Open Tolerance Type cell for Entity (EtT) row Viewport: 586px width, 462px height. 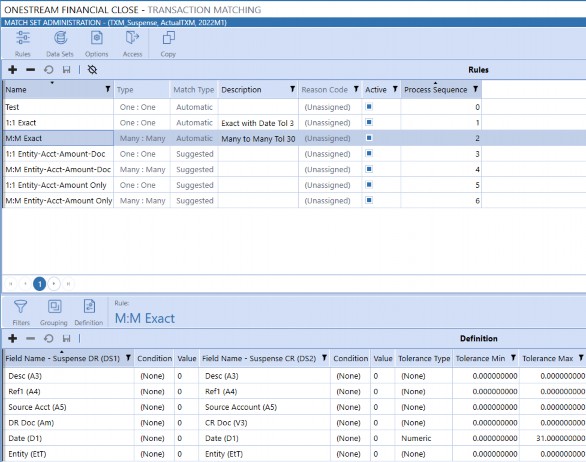click(424, 454)
